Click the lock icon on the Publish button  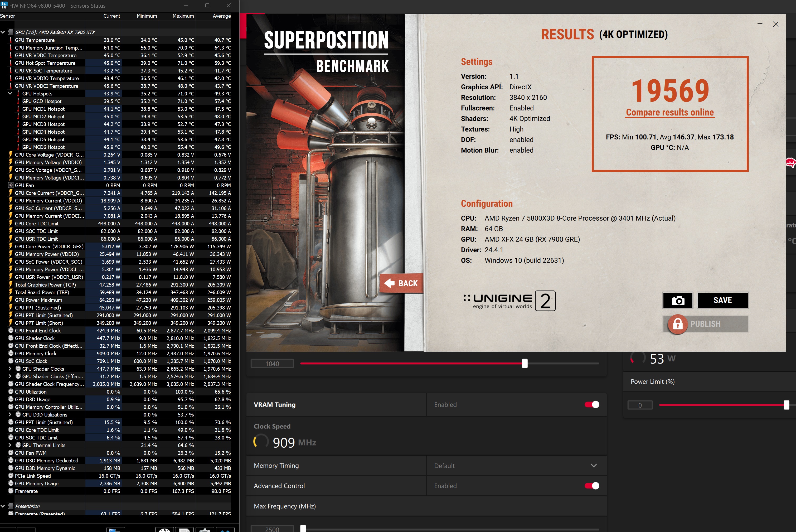coord(678,324)
